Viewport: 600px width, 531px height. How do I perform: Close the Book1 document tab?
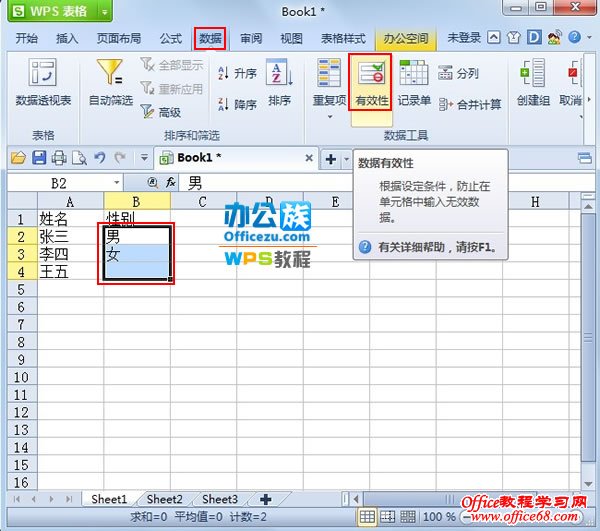(x=309, y=158)
